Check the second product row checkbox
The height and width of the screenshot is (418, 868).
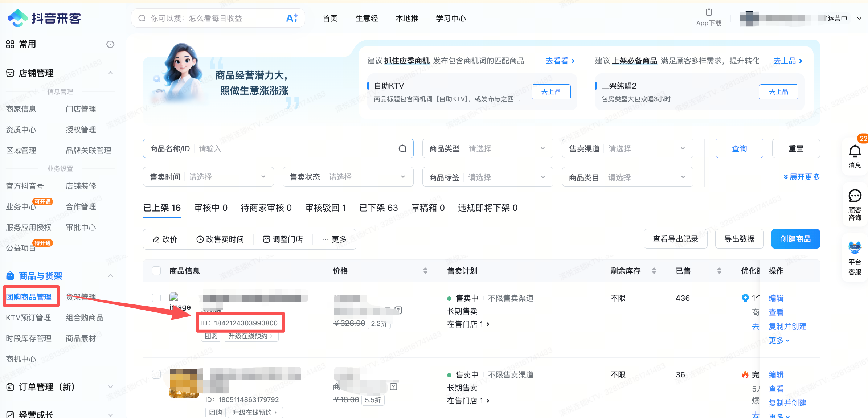coord(156,374)
